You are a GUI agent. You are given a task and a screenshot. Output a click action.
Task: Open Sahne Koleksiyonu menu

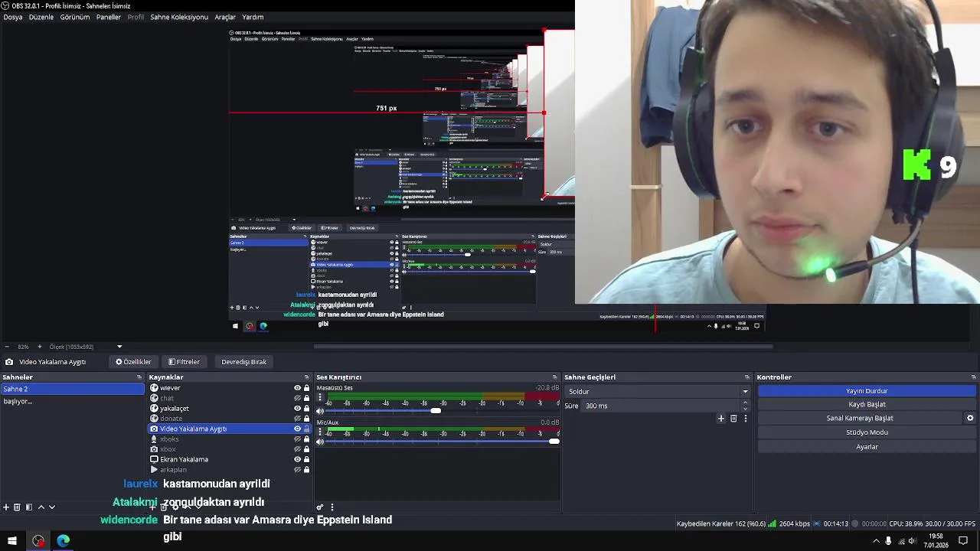pyautogui.click(x=179, y=17)
